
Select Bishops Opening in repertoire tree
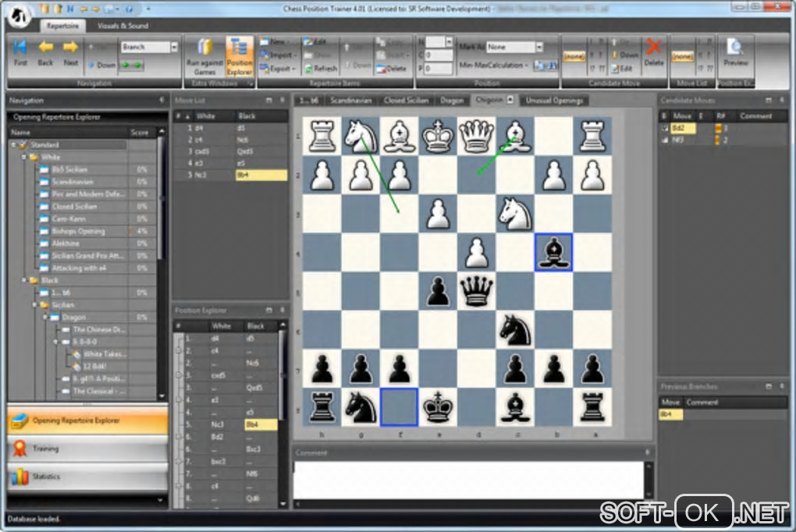point(78,231)
